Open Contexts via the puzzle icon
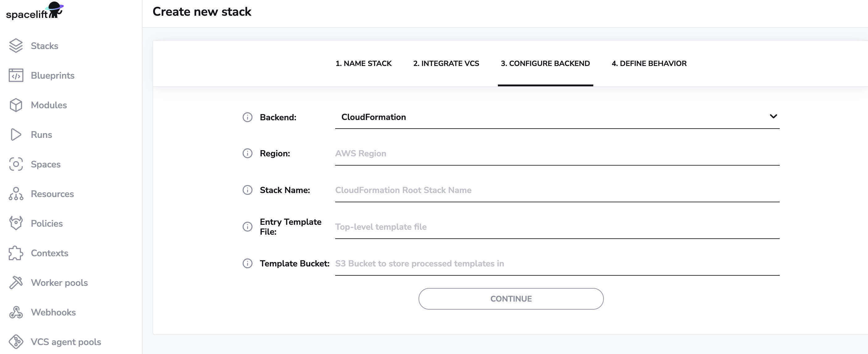The width and height of the screenshot is (868, 354). point(16,253)
